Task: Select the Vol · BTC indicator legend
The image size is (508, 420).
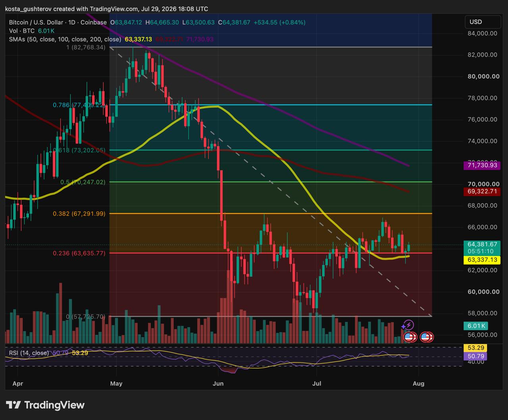Action: (x=22, y=31)
